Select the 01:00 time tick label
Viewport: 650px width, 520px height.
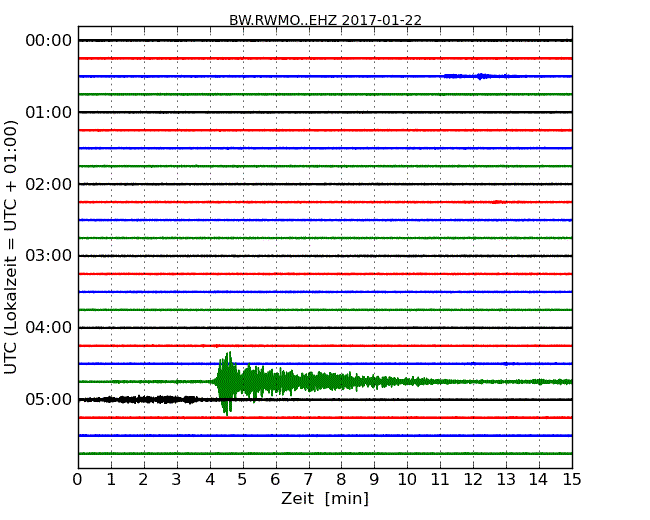tap(49, 112)
